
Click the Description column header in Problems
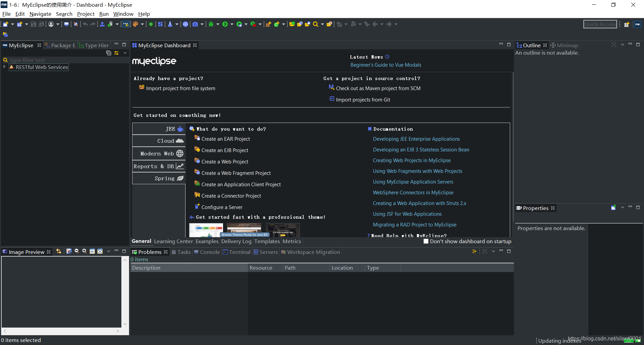point(189,268)
